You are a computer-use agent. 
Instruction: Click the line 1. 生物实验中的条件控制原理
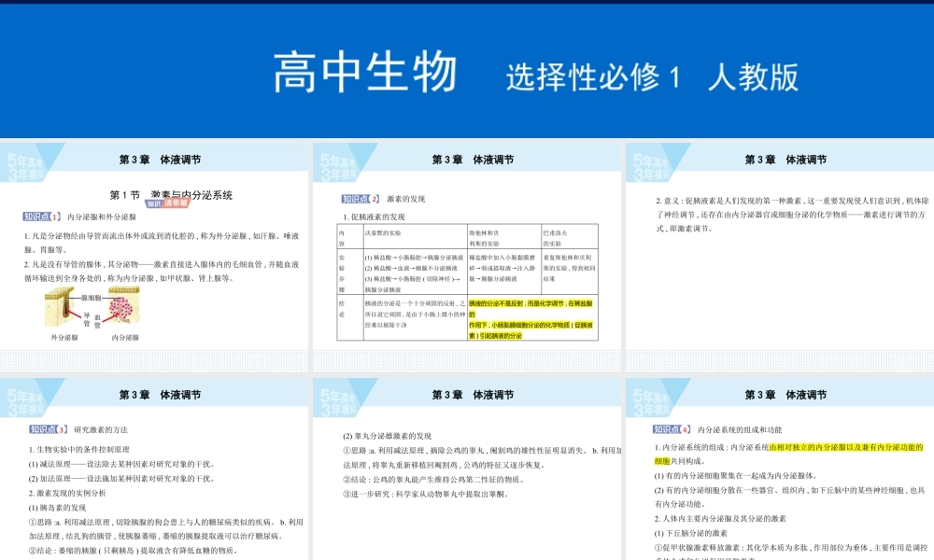coord(79,449)
